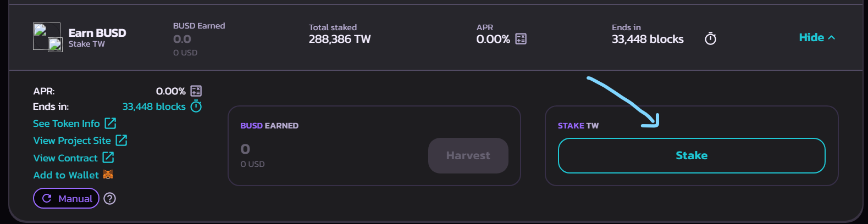Click MetaMask fox icon
This screenshot has width=868, height=224.
pos(108,175)
